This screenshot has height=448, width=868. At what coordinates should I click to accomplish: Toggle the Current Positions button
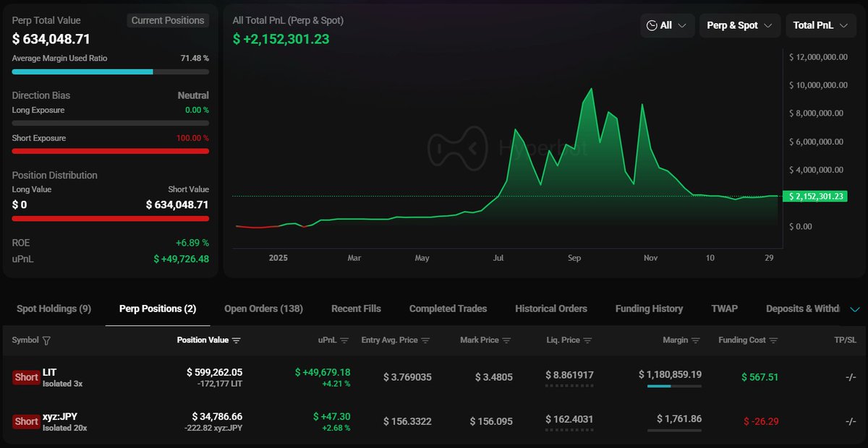(x=168, y=20)
